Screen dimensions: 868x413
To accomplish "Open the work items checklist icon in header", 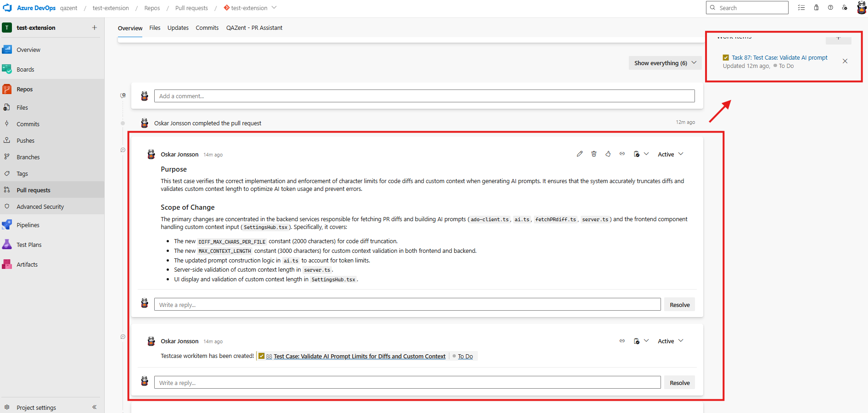I will pos(801,8).
